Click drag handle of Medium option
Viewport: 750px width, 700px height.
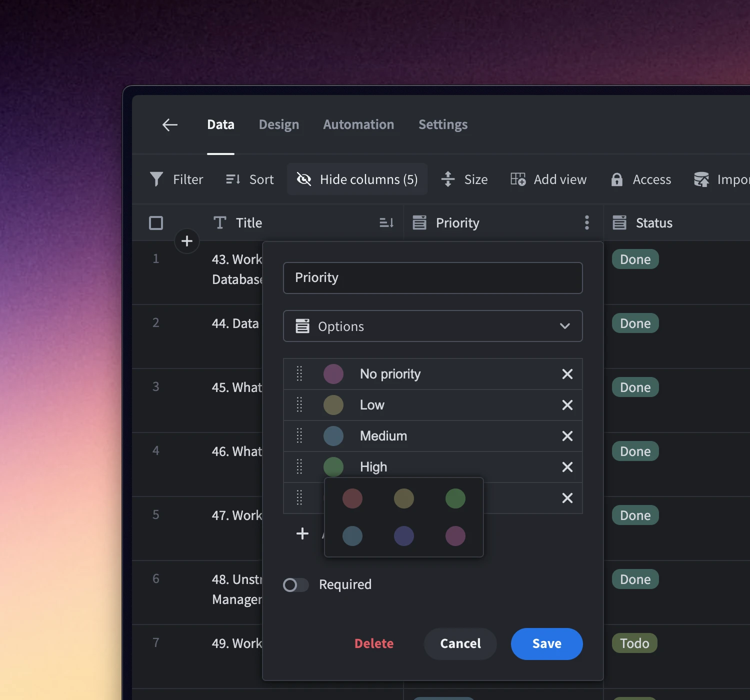click(299, 436)
